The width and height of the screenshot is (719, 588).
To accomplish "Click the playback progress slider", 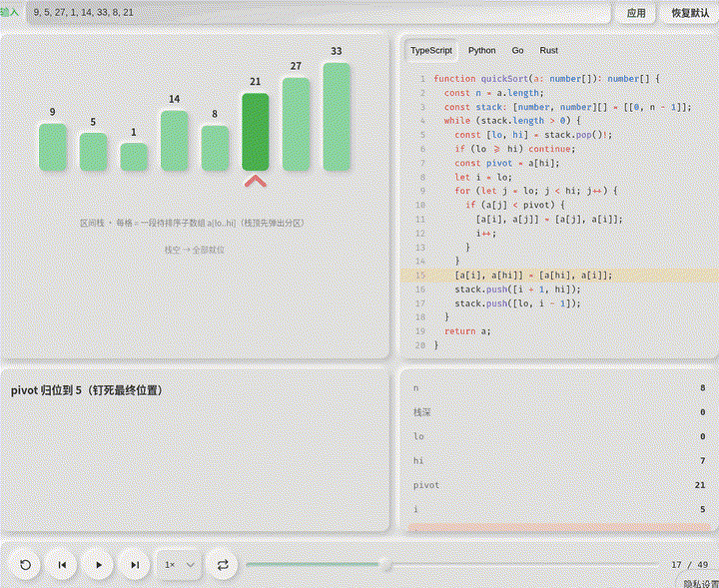I will coord(452,565).
